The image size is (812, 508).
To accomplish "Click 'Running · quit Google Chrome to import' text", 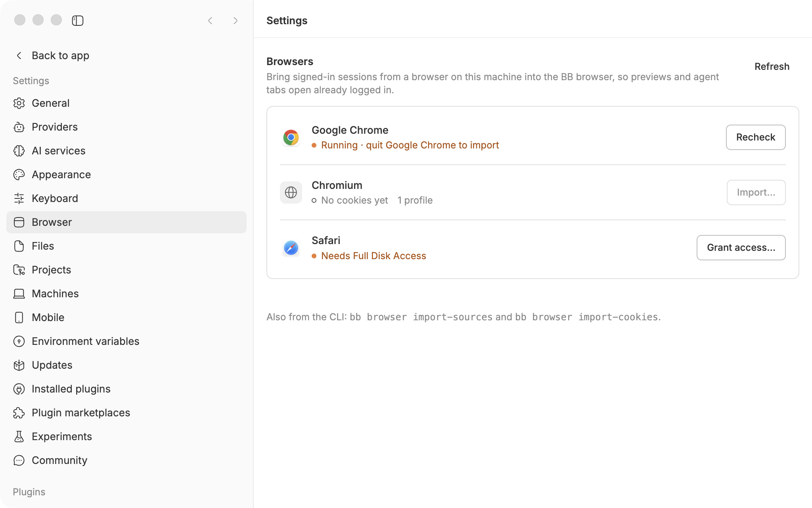I will click(x=410, y=145).
